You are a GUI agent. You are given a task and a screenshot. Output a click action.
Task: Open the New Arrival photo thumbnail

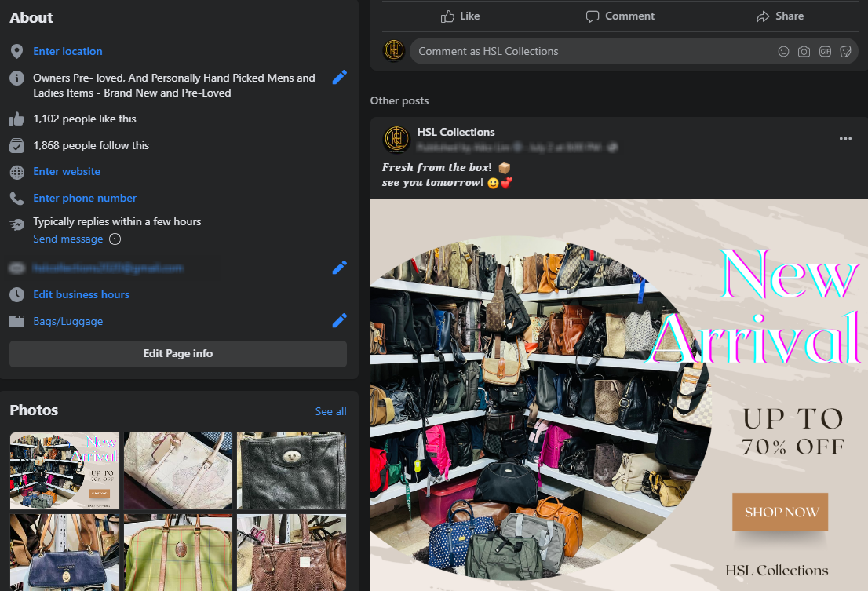tap(64, 471)
